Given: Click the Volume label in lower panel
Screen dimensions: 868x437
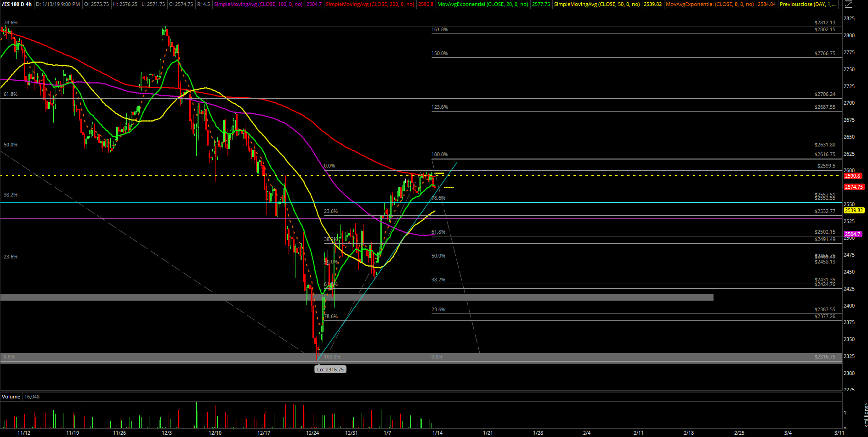Looking at the screenshot, I should [11, 397].
